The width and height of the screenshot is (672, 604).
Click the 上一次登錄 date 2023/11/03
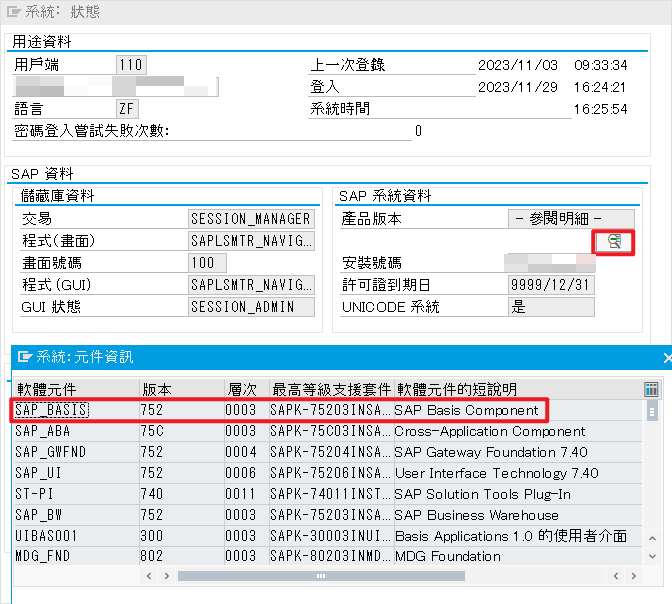518,65
